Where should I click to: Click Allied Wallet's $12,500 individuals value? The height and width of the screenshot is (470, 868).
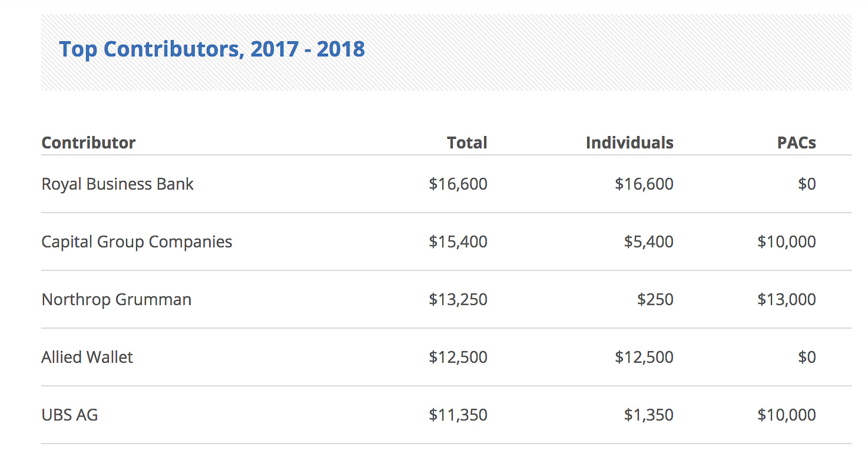(644, 357)
